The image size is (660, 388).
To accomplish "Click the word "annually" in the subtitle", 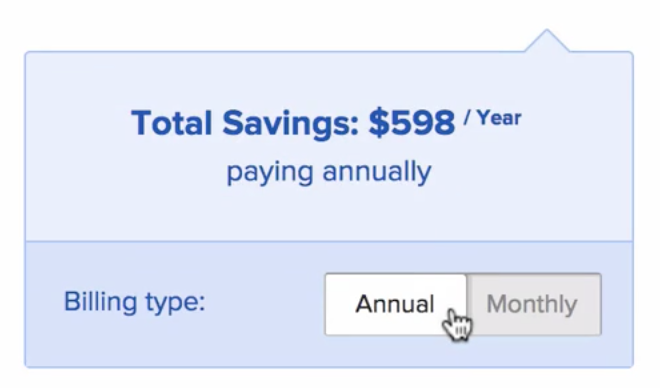I will tap(377, 172).
